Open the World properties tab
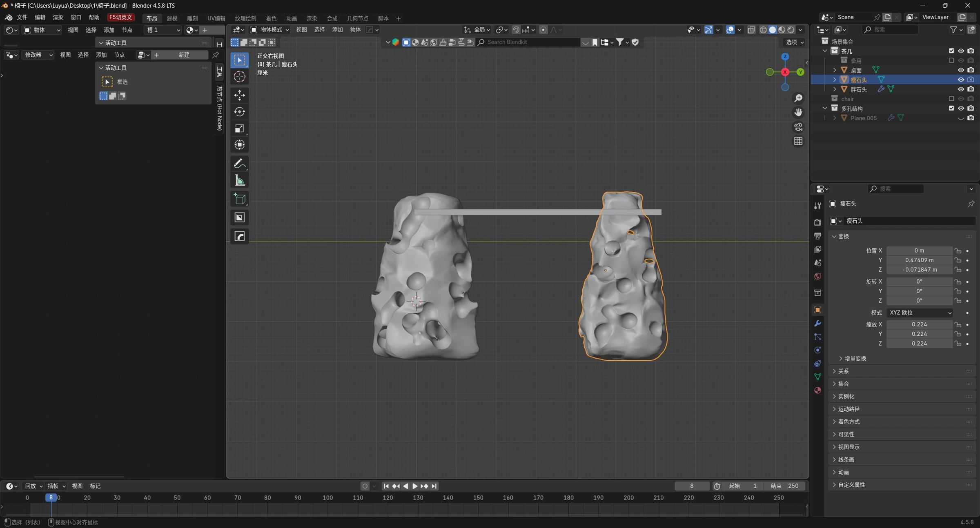980x528 pixels. click(817, 276)
